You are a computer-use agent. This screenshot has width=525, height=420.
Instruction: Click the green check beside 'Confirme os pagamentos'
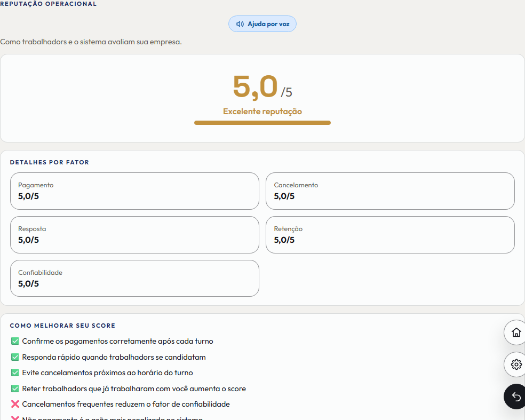click(15, 342)
